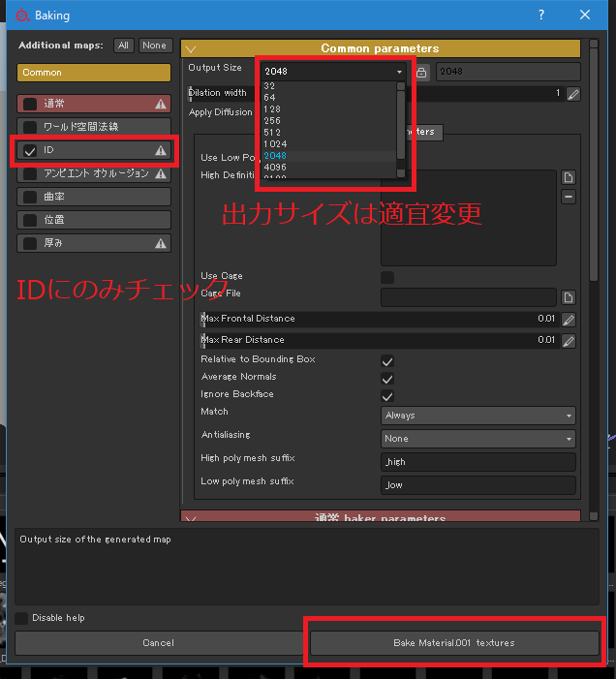Viewport: 616px width, 679px height.
Task: Close the Baking dialog window
Action: (585, 15)
